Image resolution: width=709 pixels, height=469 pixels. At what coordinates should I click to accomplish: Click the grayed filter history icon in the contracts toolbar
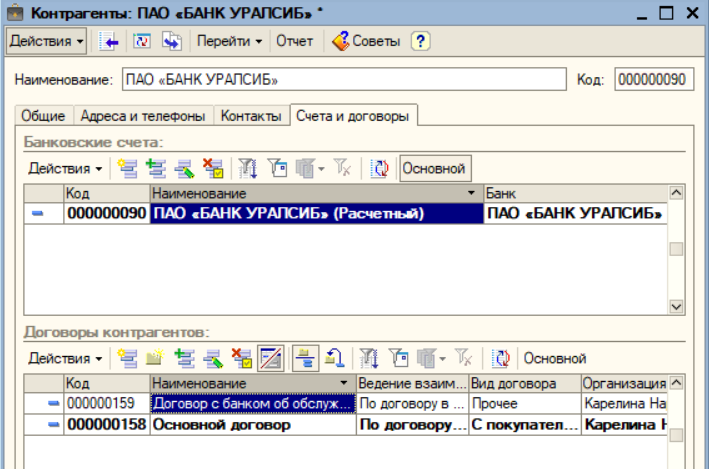[x=426, y=358]
